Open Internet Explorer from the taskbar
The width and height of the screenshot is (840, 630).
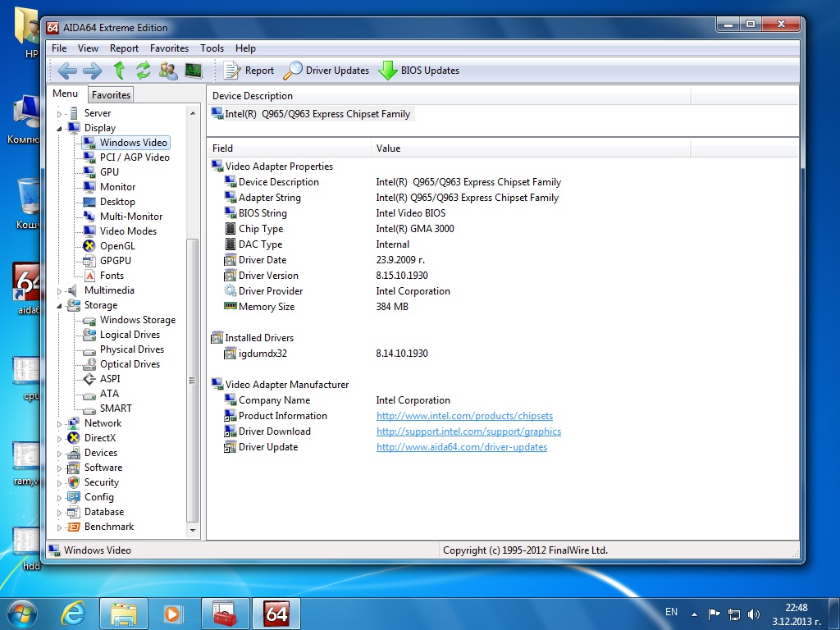click(x=73, y=614)
